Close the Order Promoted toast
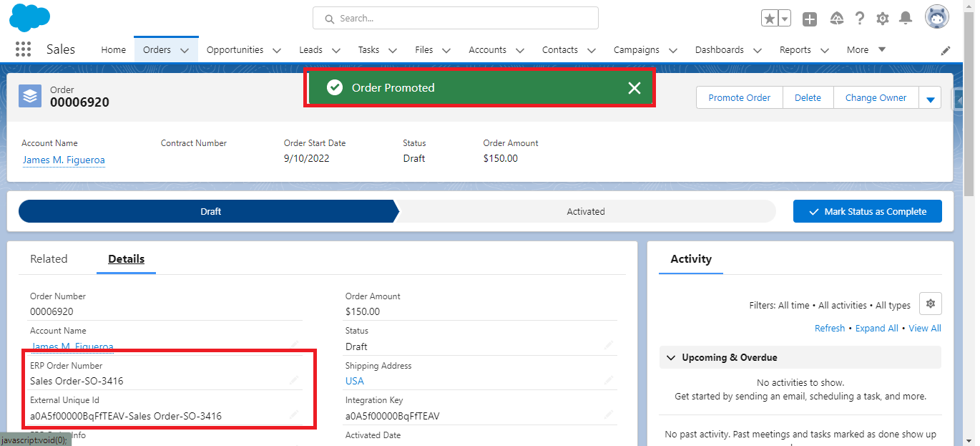Screen dimensions: 980x446 click(634, 87)
